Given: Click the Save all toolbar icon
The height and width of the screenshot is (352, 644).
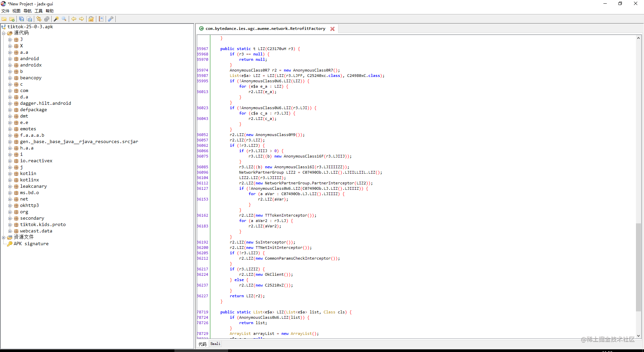Looking at the screenshot, I should coord(21,19).
